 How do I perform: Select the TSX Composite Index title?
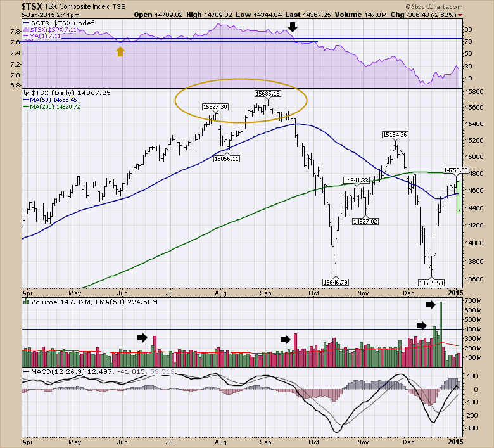pyautogui.click(x=76, y=6)
